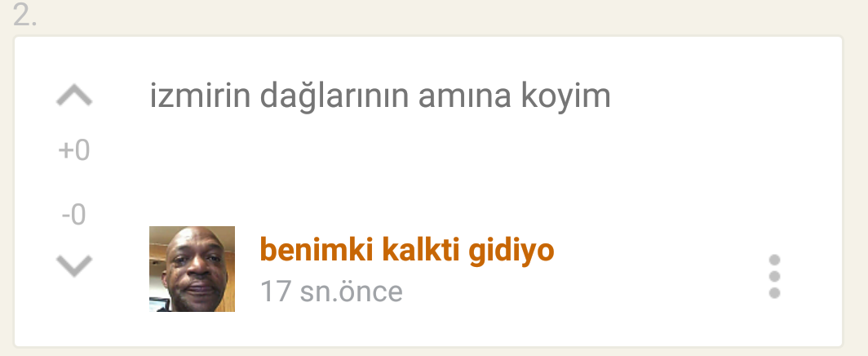The image size is (868, 356).
Task: Click the -0 downvote count
Action: [74, 215]
